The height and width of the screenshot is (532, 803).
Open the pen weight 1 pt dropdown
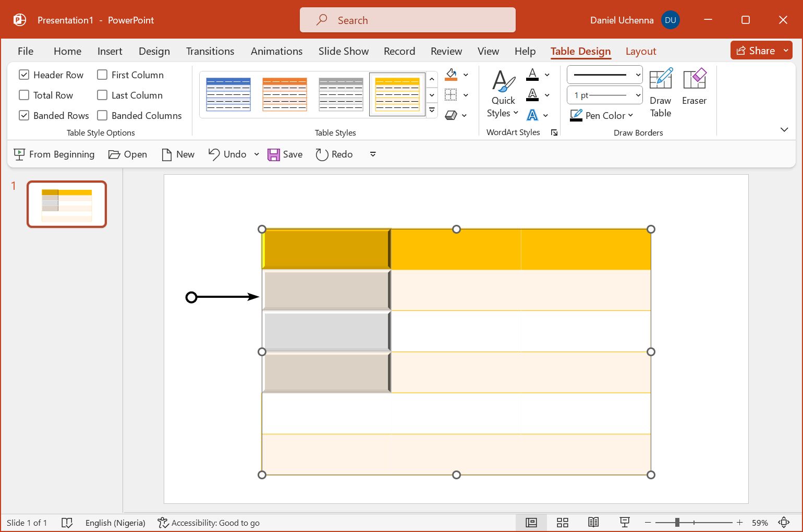(x=605, y=95)
